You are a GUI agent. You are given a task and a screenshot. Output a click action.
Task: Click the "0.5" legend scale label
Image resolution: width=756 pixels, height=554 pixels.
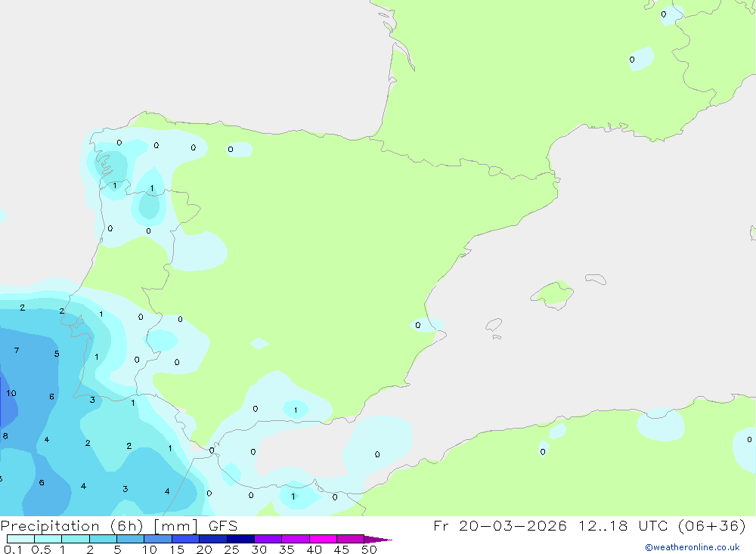(41, 549)
